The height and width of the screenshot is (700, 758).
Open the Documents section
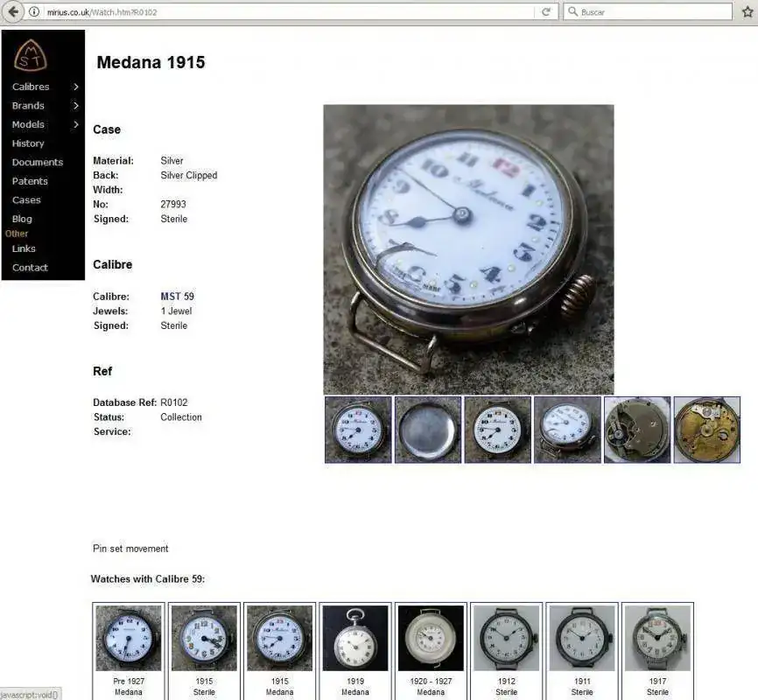coord(38,162)
